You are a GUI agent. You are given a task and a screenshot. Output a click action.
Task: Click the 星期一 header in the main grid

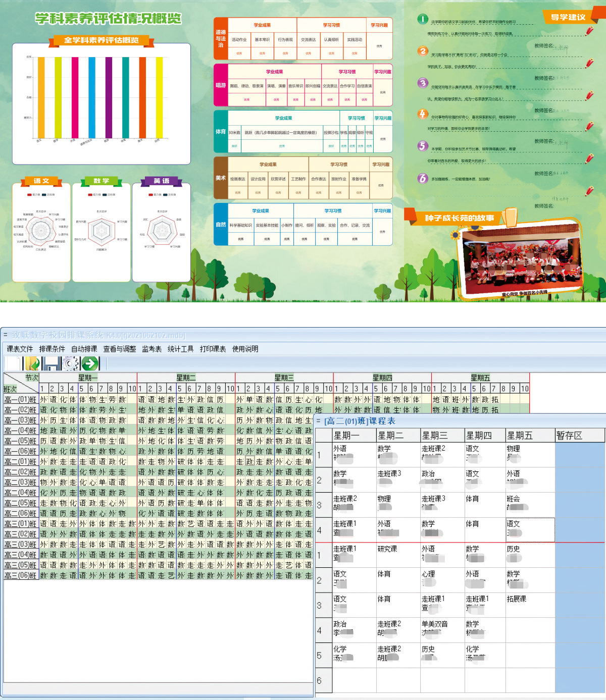pos(88,378)
